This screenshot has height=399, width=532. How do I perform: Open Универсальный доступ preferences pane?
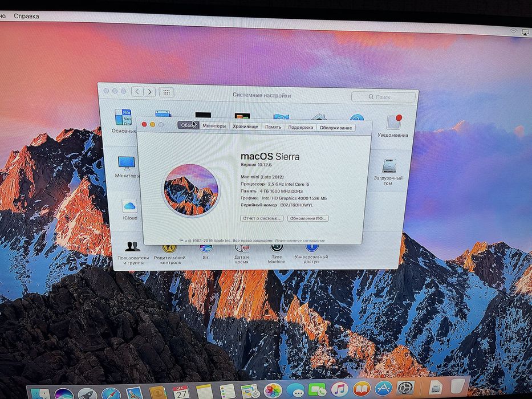[311, 254]
